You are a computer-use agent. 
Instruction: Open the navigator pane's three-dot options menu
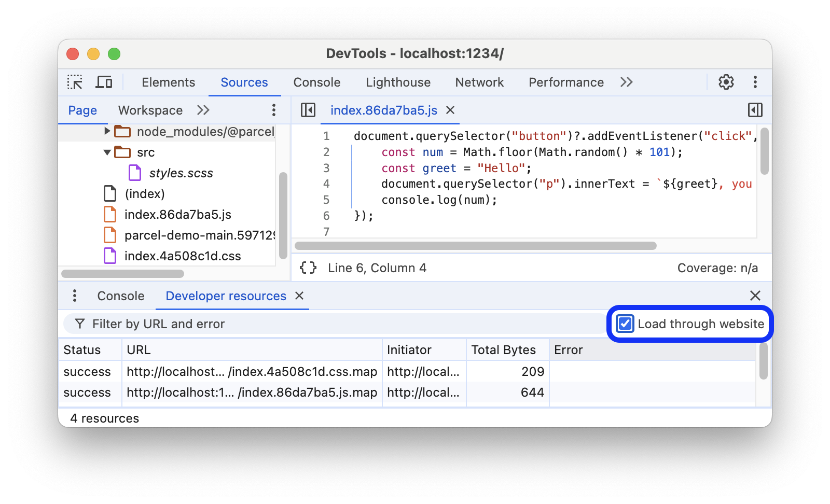tap(273, 110)
